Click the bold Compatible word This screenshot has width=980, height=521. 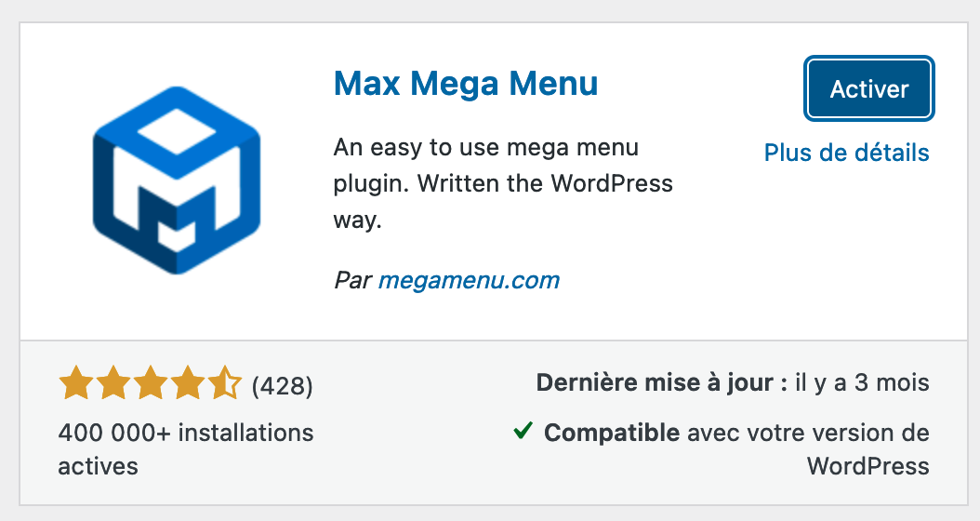(612, 433)
